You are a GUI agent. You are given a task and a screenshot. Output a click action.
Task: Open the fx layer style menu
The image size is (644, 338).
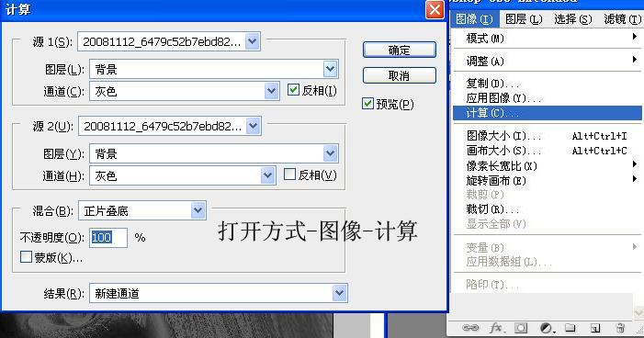pyautogui.click(x=497, y=327)
